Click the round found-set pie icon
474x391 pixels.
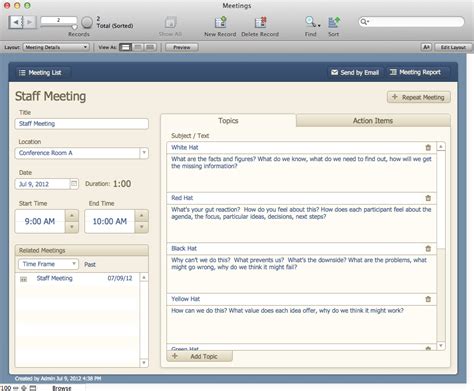(x=87, y=23)
